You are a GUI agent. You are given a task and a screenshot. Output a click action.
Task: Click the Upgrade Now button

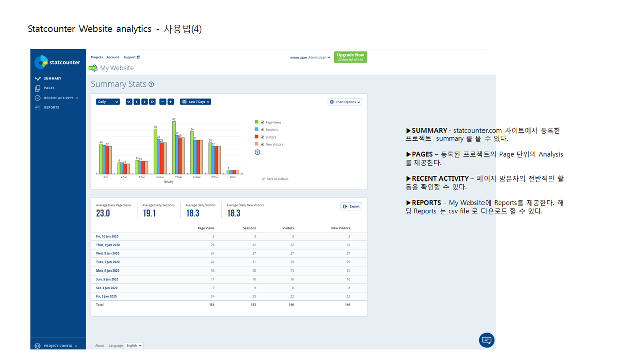click(350, 57)
